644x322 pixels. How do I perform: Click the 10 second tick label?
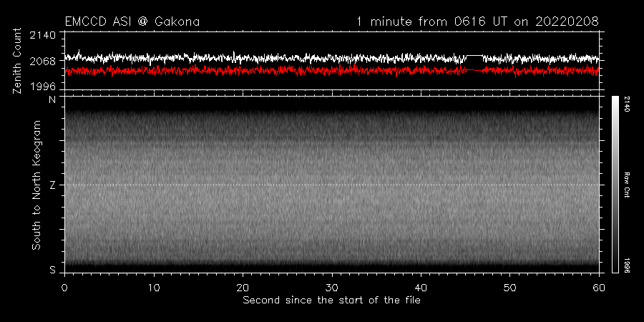pos(154,288)
